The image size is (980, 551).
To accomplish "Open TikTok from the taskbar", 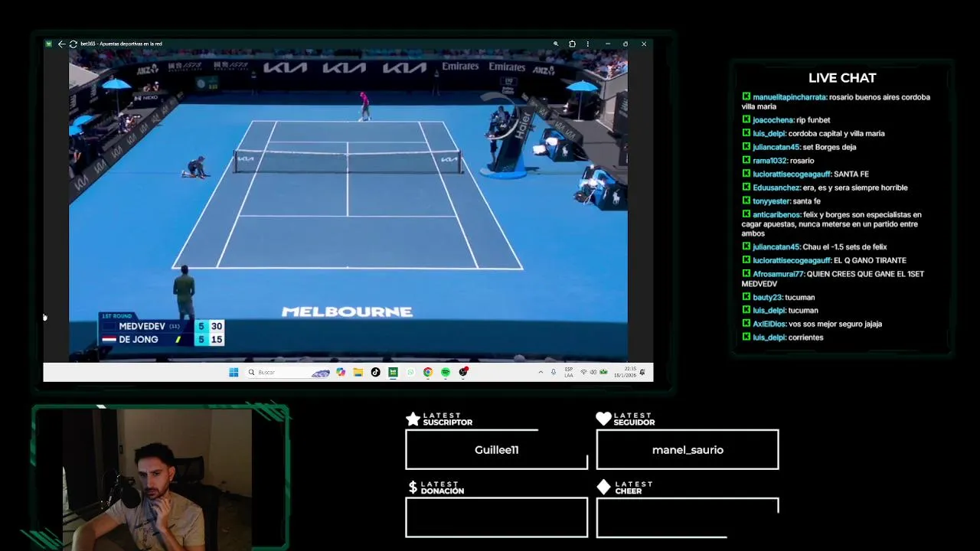I will (x=375, y=372).
